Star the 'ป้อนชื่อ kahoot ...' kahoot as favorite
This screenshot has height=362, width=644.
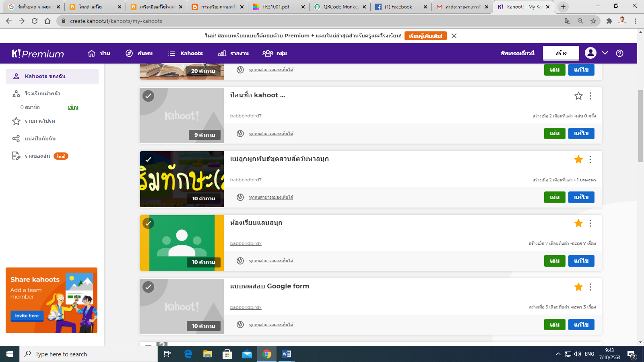[x=578, y=96]
